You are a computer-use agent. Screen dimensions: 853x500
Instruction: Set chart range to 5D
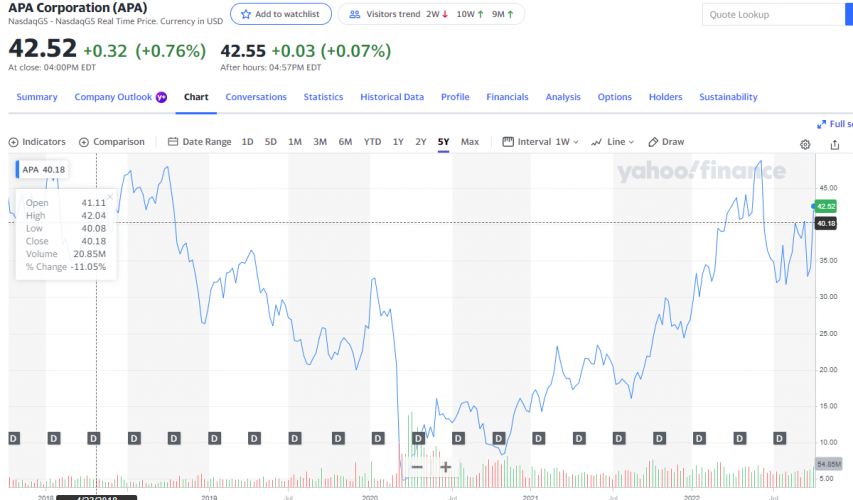(x=270, y=142)
